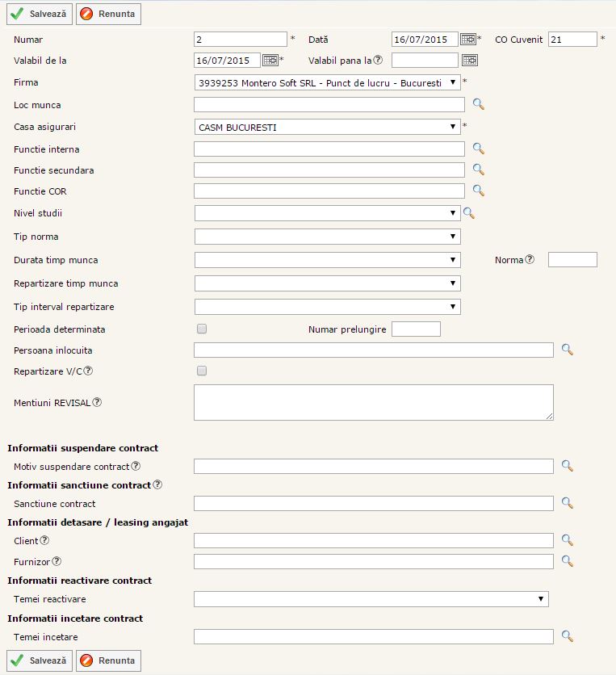Open Persoana inlocuita search lookup
Screen dimensions: 616x675
click(x=567, y=350)
